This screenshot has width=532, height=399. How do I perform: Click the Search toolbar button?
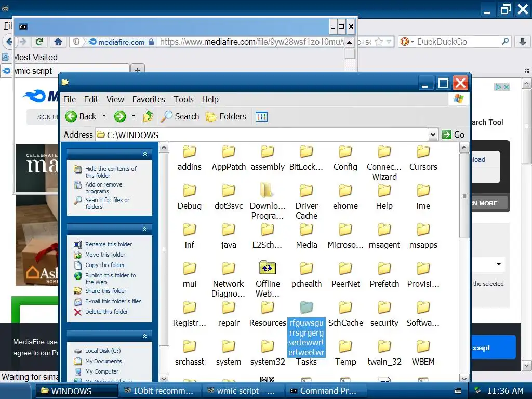(x=180, y=116)
